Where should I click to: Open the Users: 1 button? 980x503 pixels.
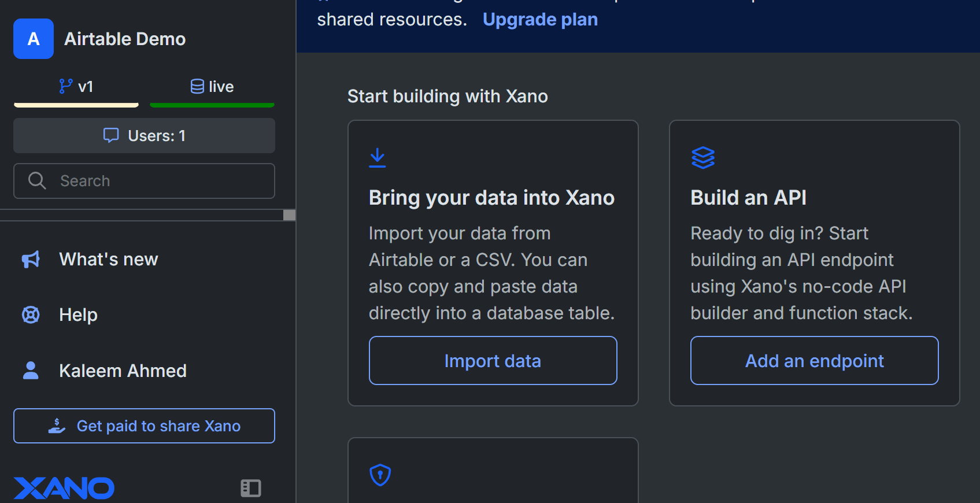(144, 136)
